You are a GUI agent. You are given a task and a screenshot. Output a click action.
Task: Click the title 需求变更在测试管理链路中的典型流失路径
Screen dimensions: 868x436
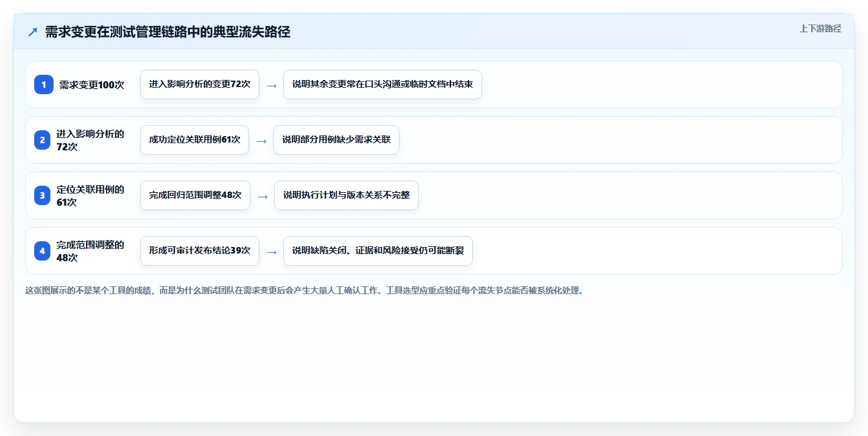click(168, 32)
